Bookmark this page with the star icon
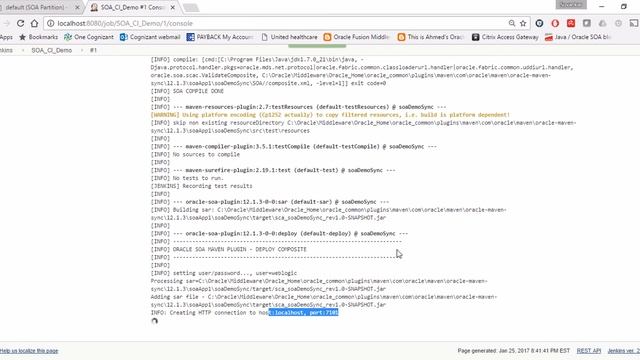Viewport: 640px width, 360px height. tap(523, 23)
